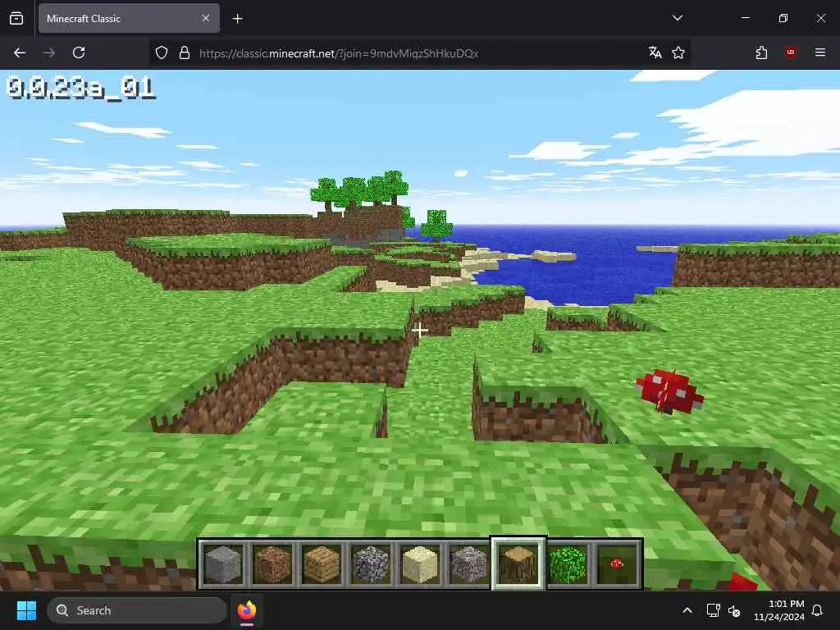Open the notifications bell icon
Viewport: 840px width, 630px height.
[x=818, y=610]
